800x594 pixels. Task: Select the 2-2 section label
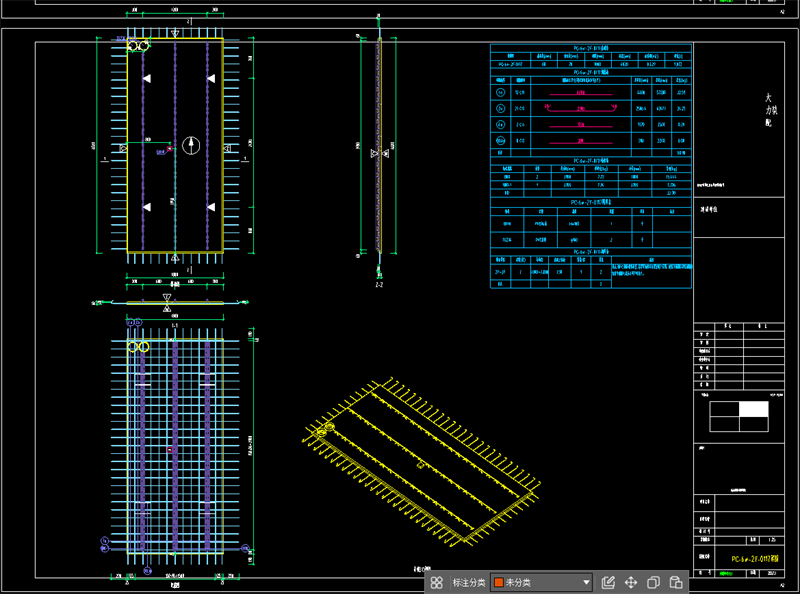[x=379, y=285]
